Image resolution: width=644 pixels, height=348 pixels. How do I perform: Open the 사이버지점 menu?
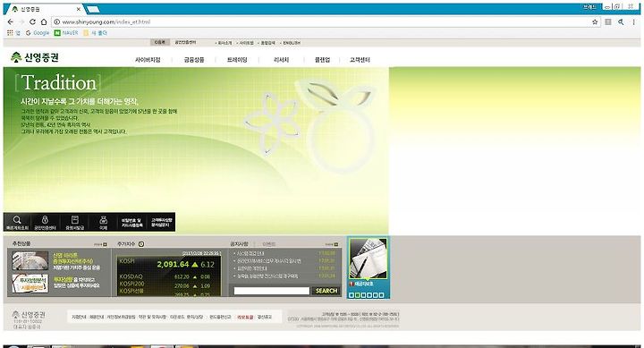[148, 60]
